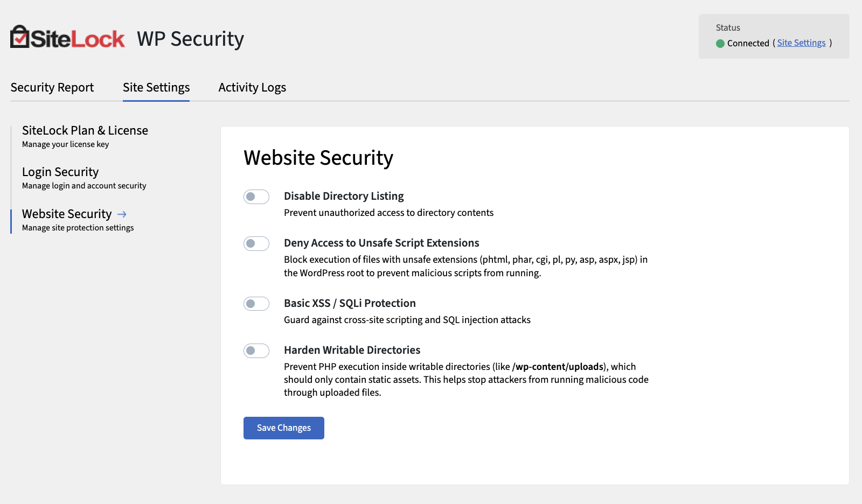This screenshot has height=504, width=862.
Task: Select the Site Settings tab
Action: pyautogui.click(x=156, y=88)
